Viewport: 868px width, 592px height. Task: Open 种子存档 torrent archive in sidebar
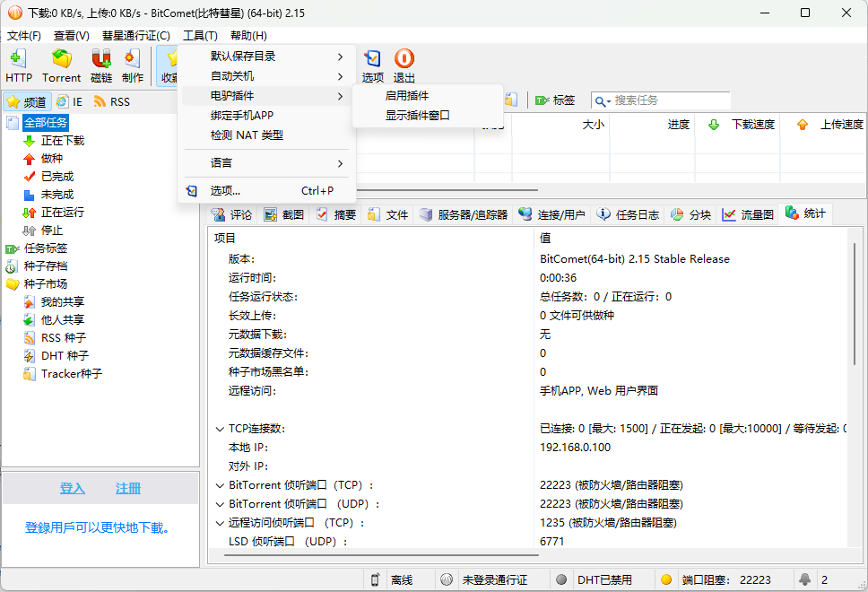pyautogui.click(x=37, y=266)
